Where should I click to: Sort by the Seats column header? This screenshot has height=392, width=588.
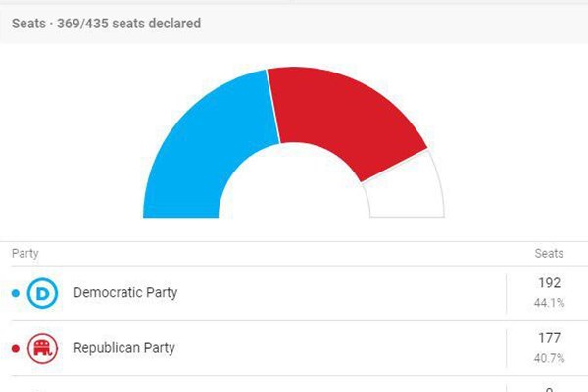(x=549, y=254)
